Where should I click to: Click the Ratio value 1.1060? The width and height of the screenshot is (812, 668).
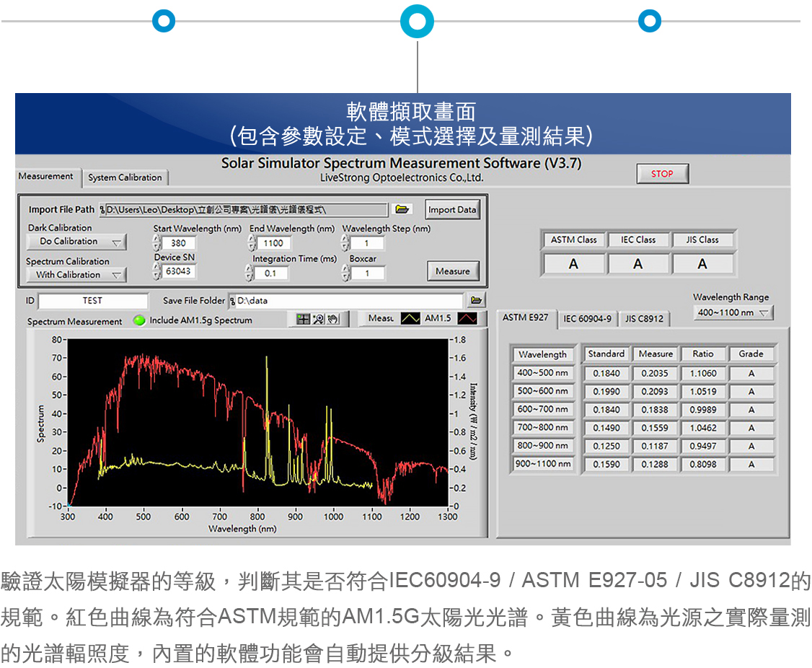tap(703, 373)
